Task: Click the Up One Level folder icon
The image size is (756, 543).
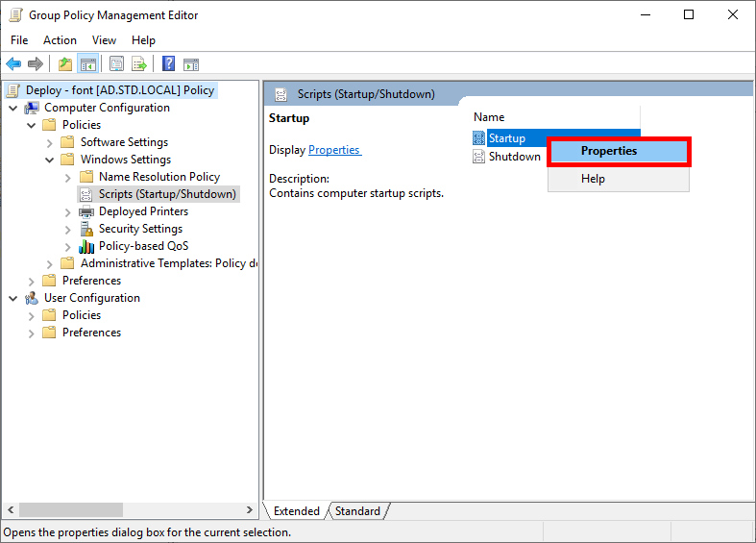Action: pos(64,64)
